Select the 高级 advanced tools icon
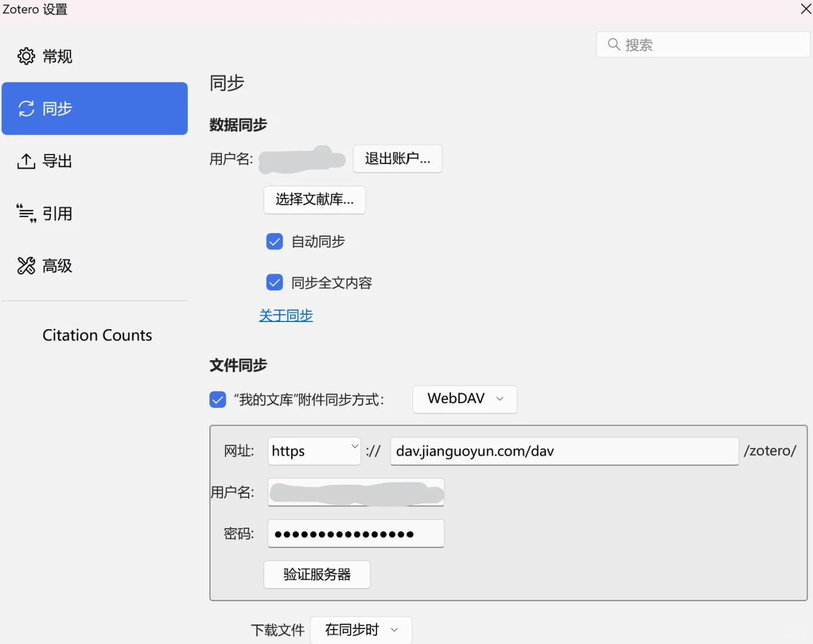 pos(26,265)
